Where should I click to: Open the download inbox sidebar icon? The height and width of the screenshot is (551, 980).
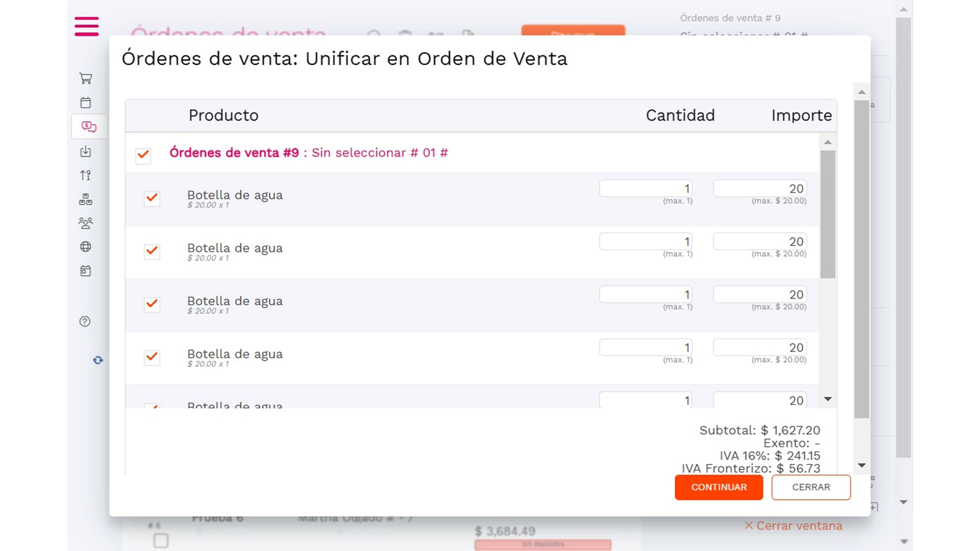tap(86, 151)
